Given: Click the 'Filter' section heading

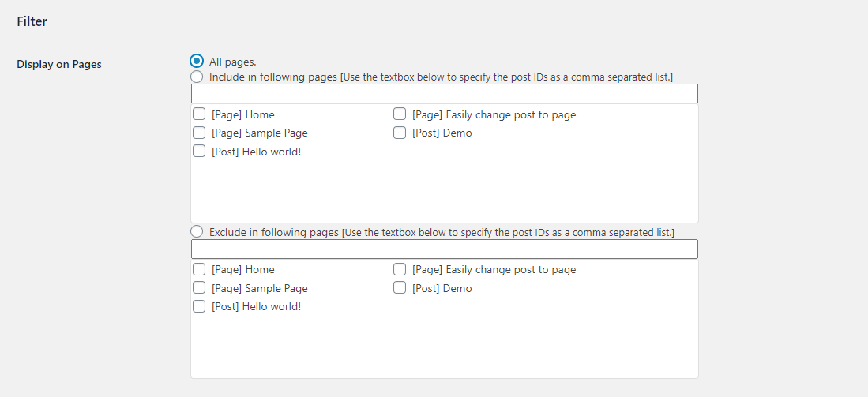Looking at the screenshot, I should [32, 22].
